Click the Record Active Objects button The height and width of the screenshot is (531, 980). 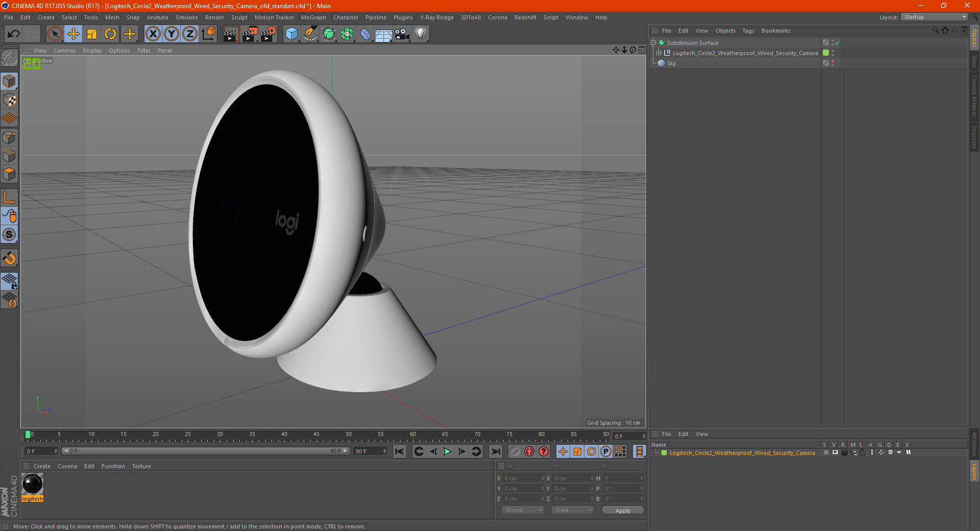[x=514, y=451]
